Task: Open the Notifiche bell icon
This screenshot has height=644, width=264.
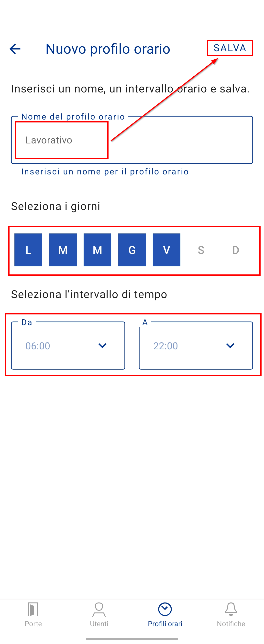Action: (x=231, y=609)
